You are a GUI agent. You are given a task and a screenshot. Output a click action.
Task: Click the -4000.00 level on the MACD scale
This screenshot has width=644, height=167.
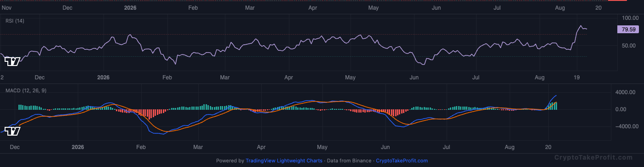point(627,126)
